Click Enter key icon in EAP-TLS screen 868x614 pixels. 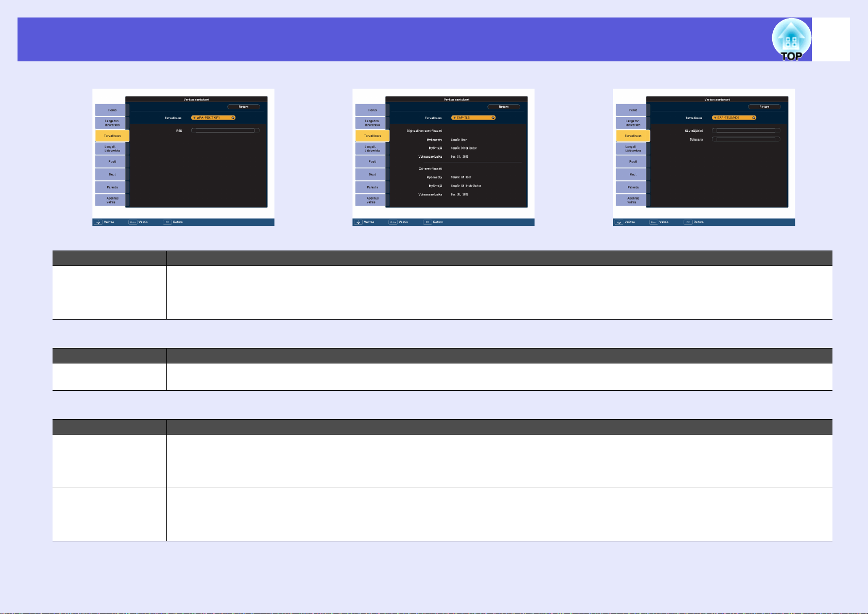393,222
